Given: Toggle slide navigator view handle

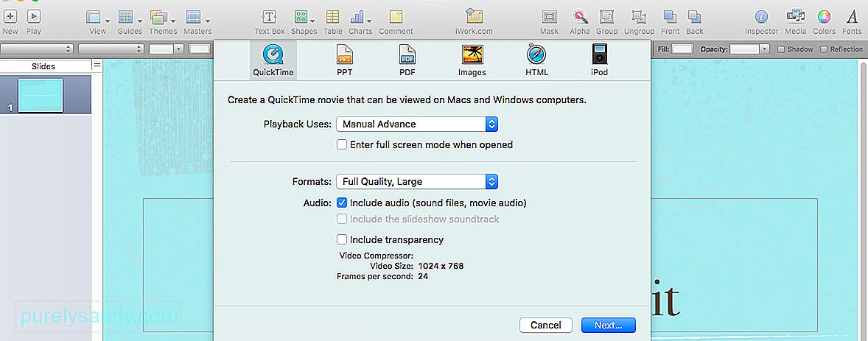Looking at the screenshot, I should [x=97, y=66].
